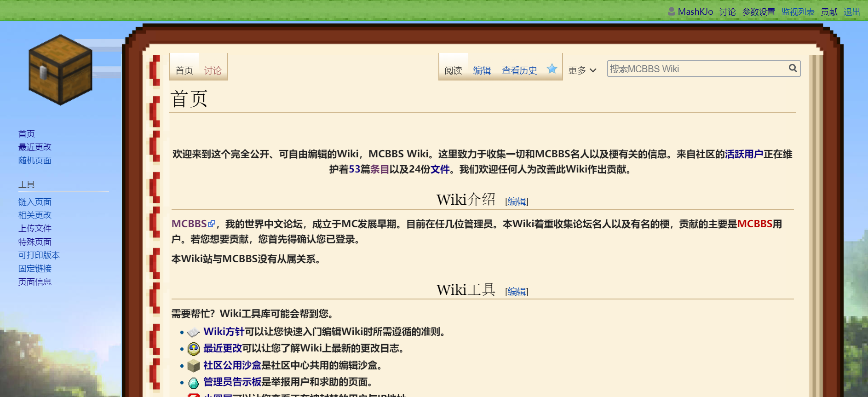
Task: Click the diamond icon beside 管理员告示板
Action: click(x=194, y=382)
